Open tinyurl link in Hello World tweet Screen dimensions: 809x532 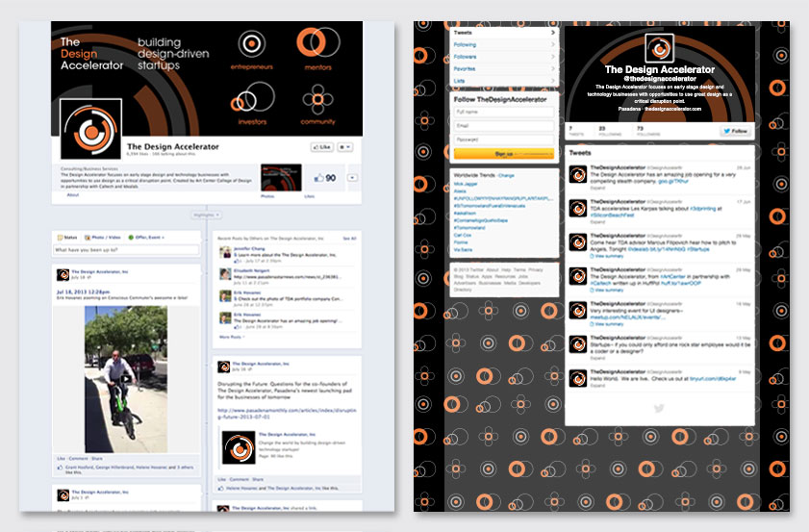pyautogui.click(x=713, y=379)
